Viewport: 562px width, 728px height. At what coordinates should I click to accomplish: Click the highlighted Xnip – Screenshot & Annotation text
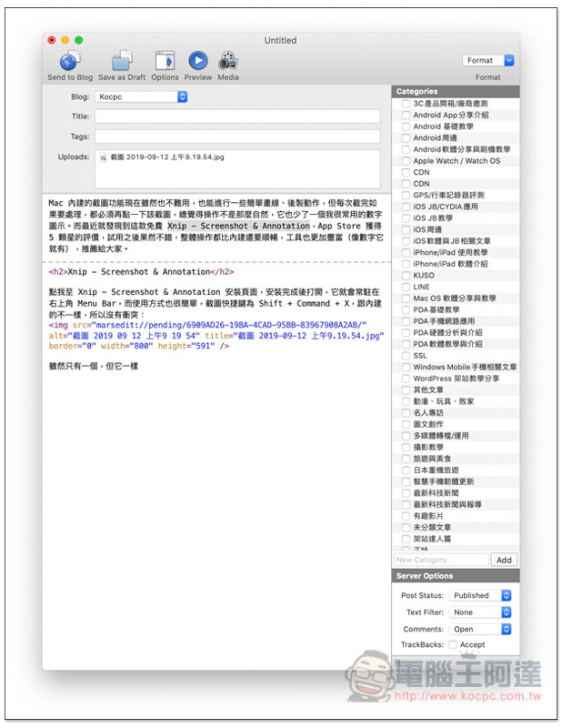pos(238,226)
